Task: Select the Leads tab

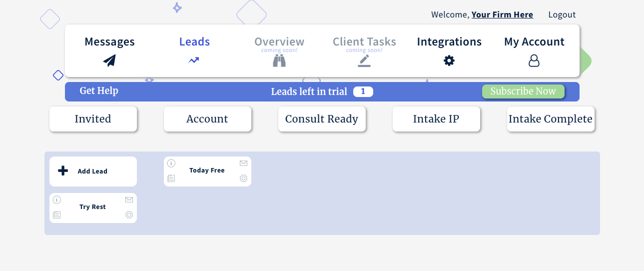Action: click(x=194, y=50)
